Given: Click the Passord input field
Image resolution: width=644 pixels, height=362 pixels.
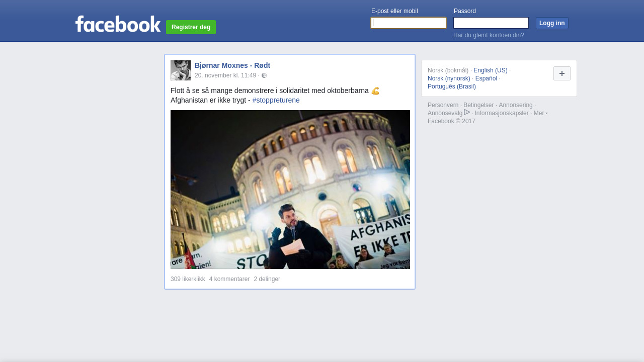Looking at the screenshot, I should [x=491, y=23].
